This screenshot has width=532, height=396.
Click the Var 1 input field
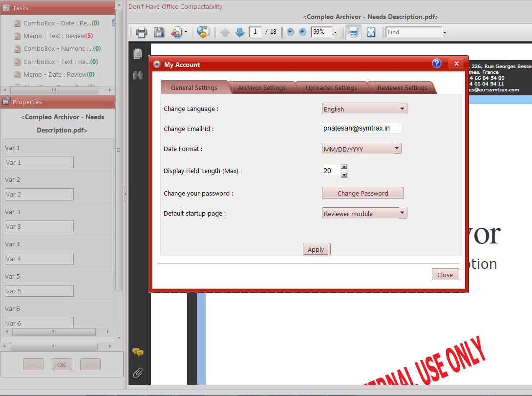click(40, 162)
